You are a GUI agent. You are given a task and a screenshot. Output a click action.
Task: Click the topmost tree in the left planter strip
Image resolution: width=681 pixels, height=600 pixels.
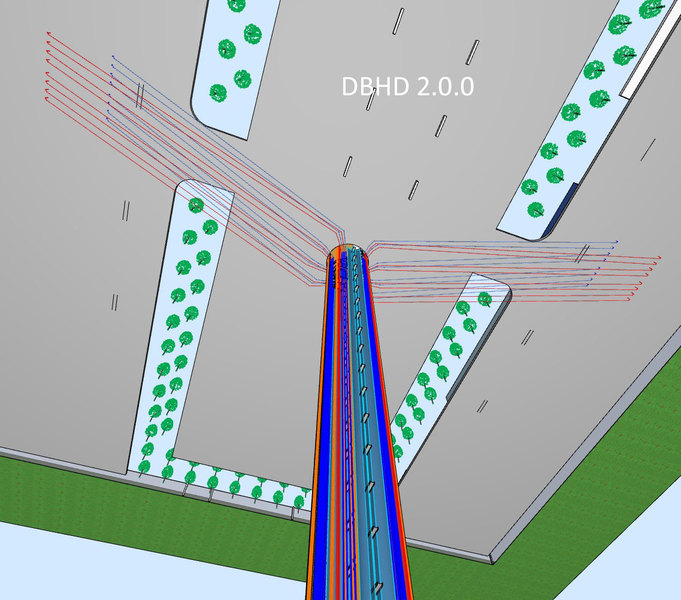(196, 205)
